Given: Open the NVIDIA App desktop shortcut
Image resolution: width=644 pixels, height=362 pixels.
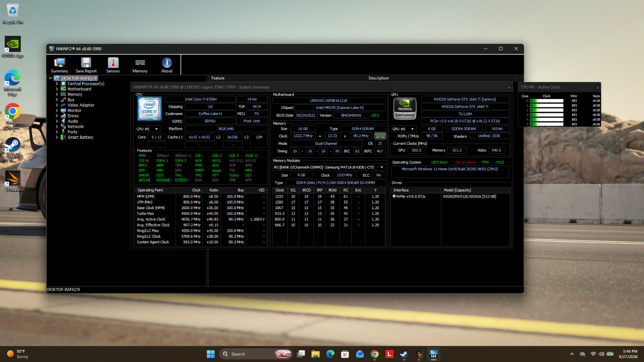Looking at the screenshot, I should tap(12, 47).
